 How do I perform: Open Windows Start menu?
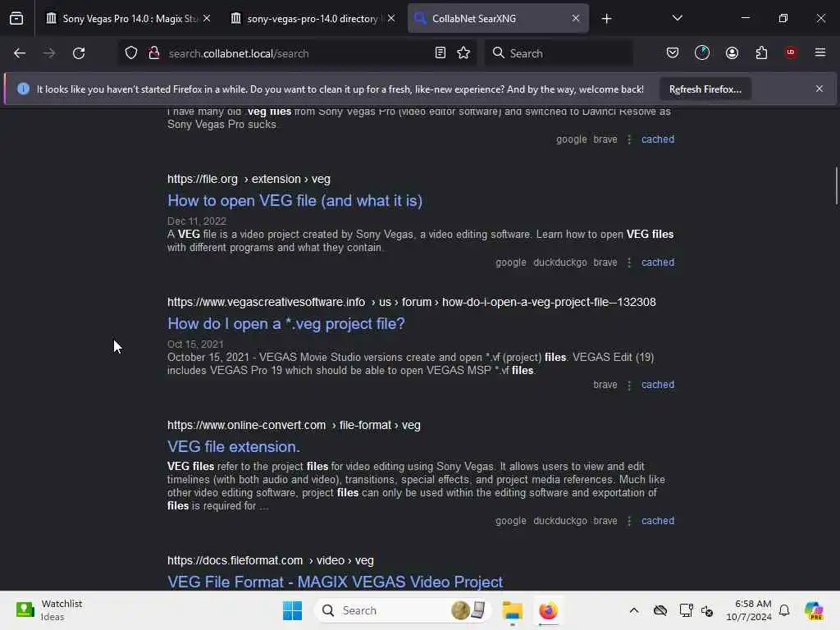coord(293,610)
